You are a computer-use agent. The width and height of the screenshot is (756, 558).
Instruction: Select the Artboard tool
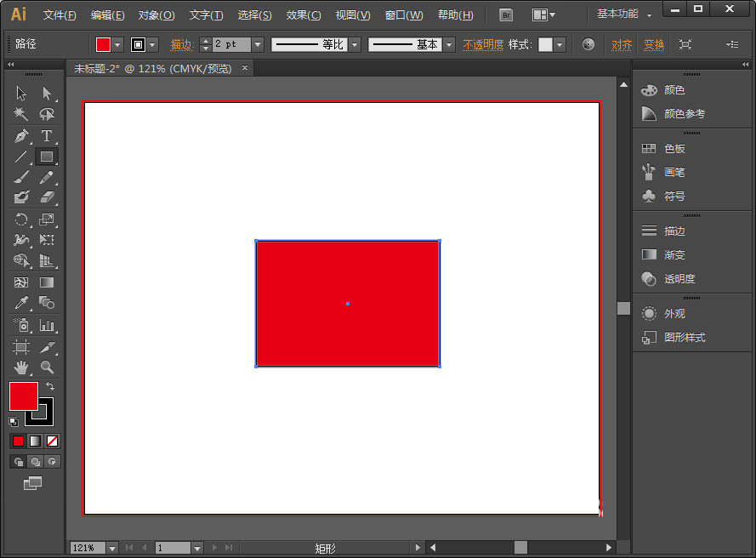click(x=20, y=347)
